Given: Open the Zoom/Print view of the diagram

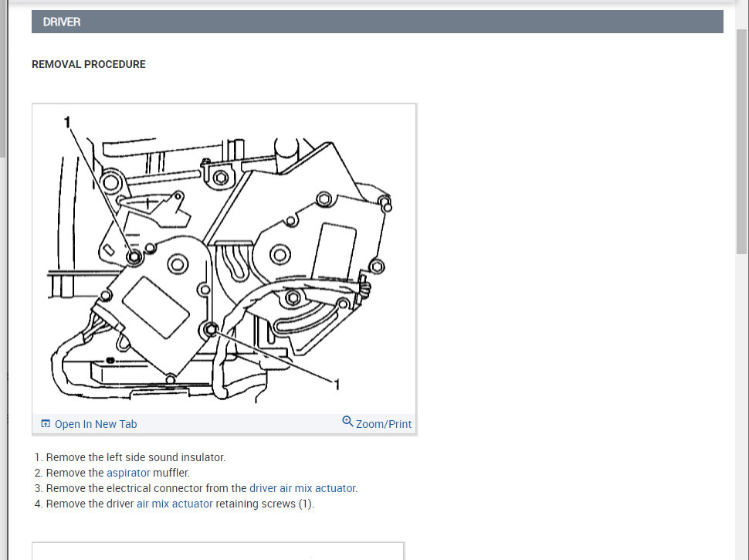Looking at the screenshot, I should click(x=383, y=424).
